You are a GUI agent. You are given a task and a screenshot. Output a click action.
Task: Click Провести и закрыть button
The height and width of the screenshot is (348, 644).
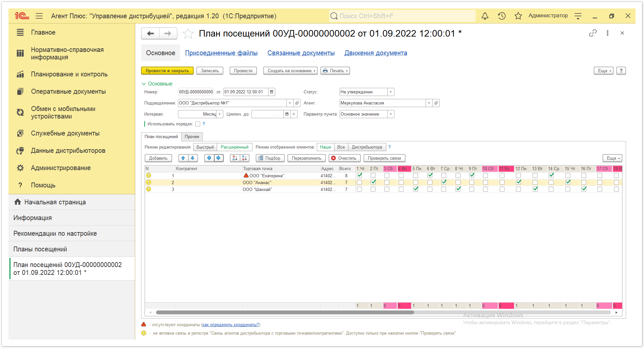click(x=167, y=71)
